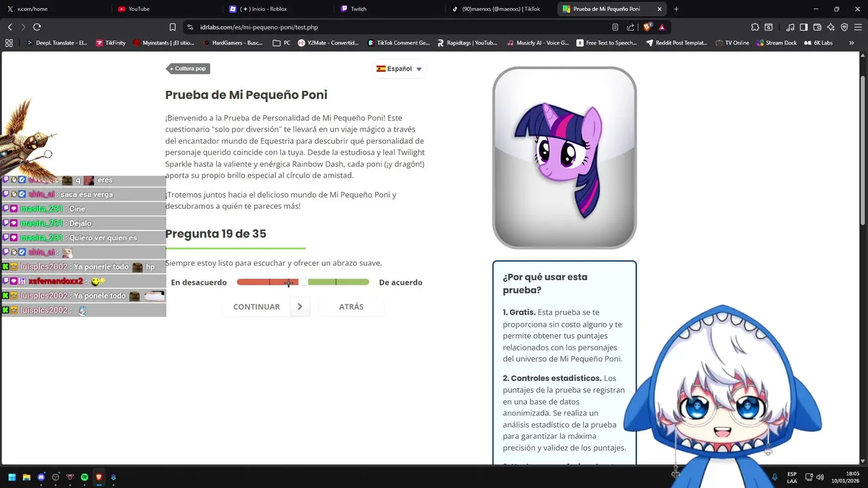This screenshot has width=868, height=488.
Task: Open a new tab with plus button
Action: tap(676, 9)
